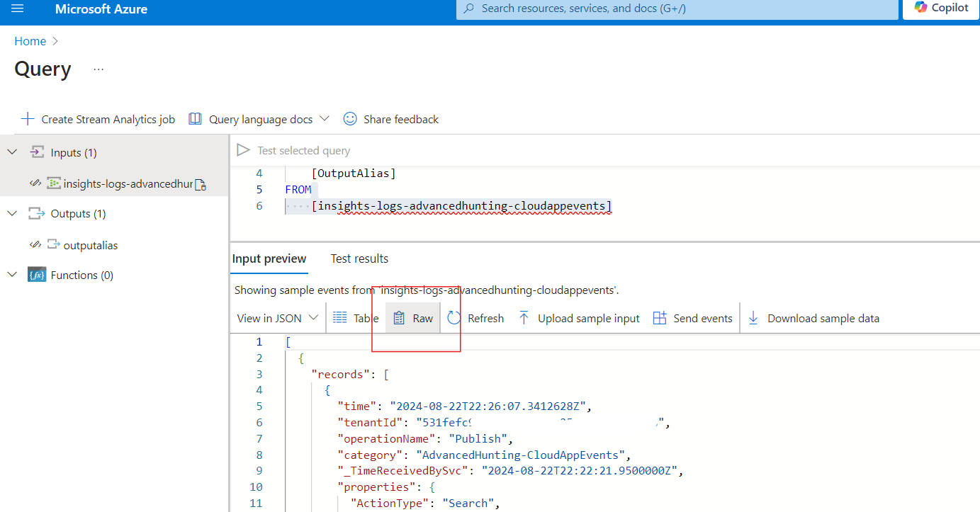Image resolution: width=980 pixels, height=512 pixels.
Task: Go to Home breadcrumb link
Action: 30,41
